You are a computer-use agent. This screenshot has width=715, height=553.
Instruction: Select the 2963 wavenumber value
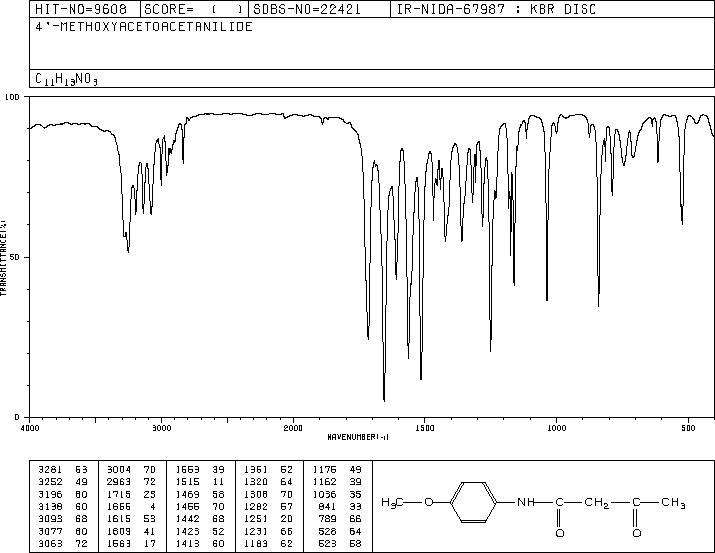(x=119, y=482)
